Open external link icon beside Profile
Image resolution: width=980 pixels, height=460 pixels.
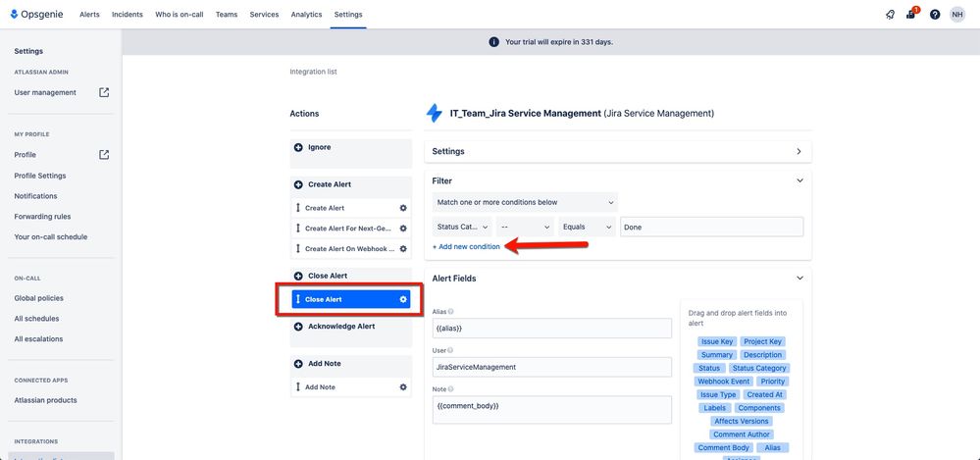(104, 154)
